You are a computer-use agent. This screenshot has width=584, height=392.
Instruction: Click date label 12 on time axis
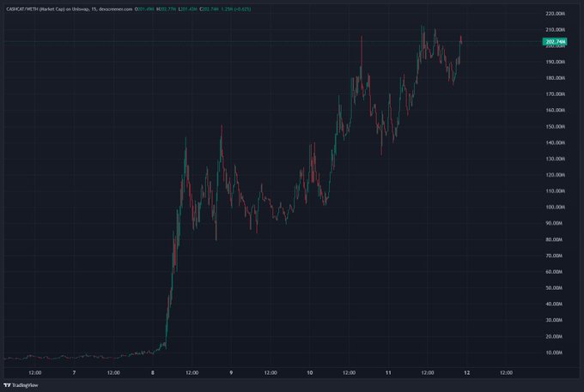[466, 372]
